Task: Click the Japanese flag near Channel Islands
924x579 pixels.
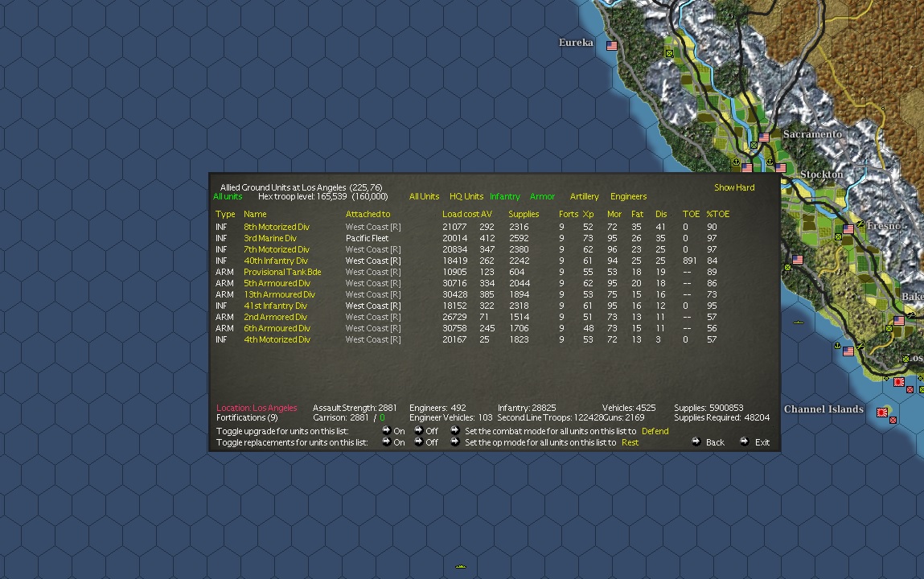Action: point(882,413)
